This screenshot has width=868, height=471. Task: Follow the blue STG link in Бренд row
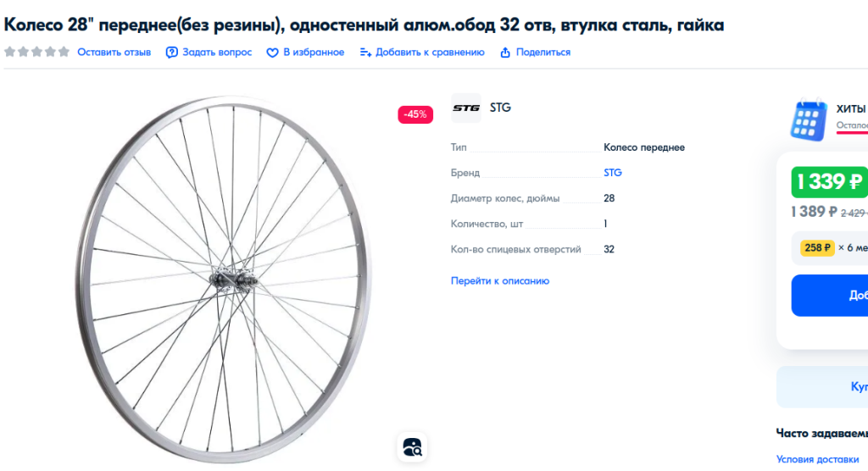click(x=612, y=173)
